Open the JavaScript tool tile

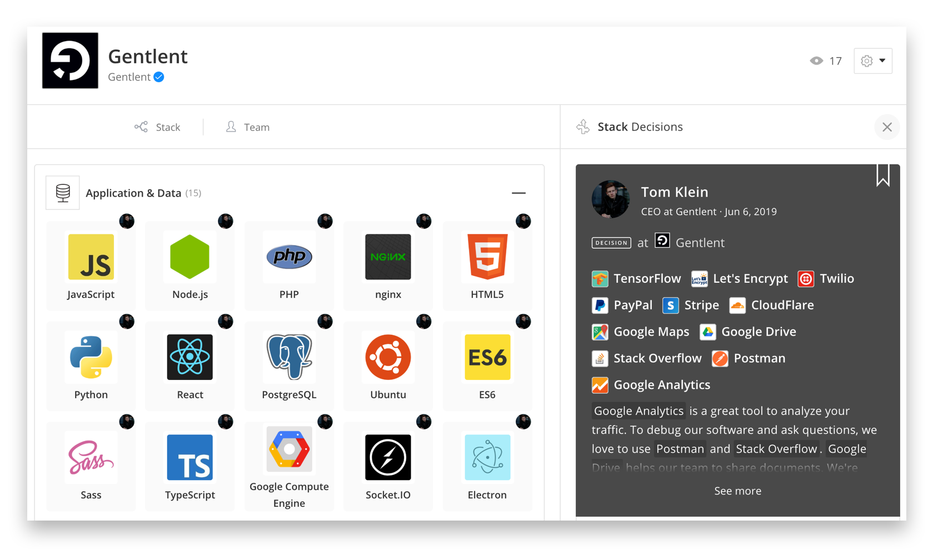[x=91, y=266]
